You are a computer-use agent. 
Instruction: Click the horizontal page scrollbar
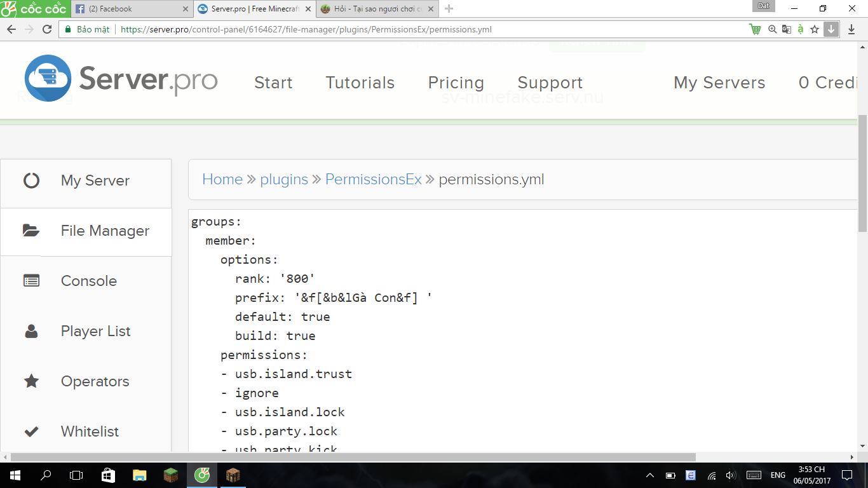pos(353,457)
